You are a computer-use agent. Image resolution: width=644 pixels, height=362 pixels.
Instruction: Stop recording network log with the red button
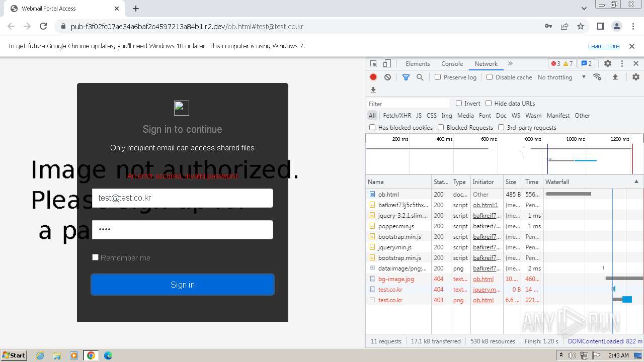pyautogui.click(x=373, y=77)
